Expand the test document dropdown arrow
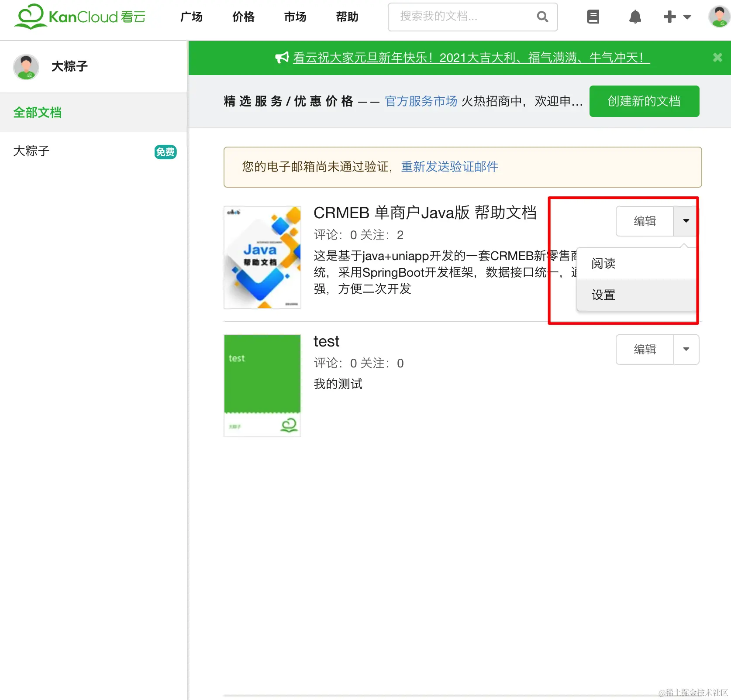Image resolution: width=731 pixels, height=700 pixels. click(x=686, y=350)
